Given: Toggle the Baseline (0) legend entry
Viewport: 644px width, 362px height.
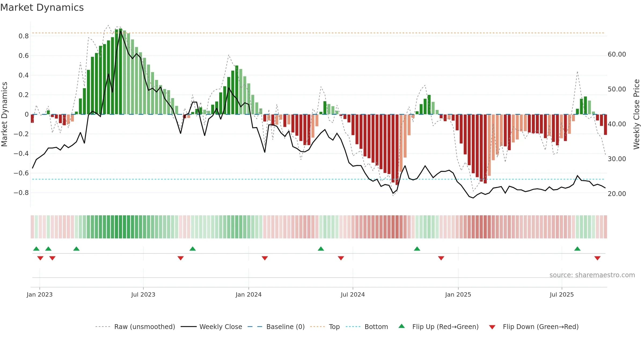Looking at the screenshot, I should point(276,327).
